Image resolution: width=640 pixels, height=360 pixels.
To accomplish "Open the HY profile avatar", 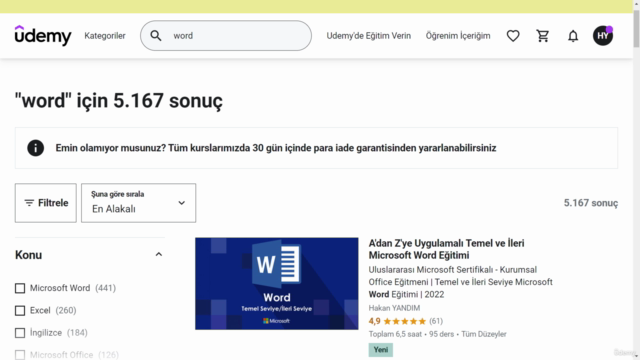I will click(603, 36).
